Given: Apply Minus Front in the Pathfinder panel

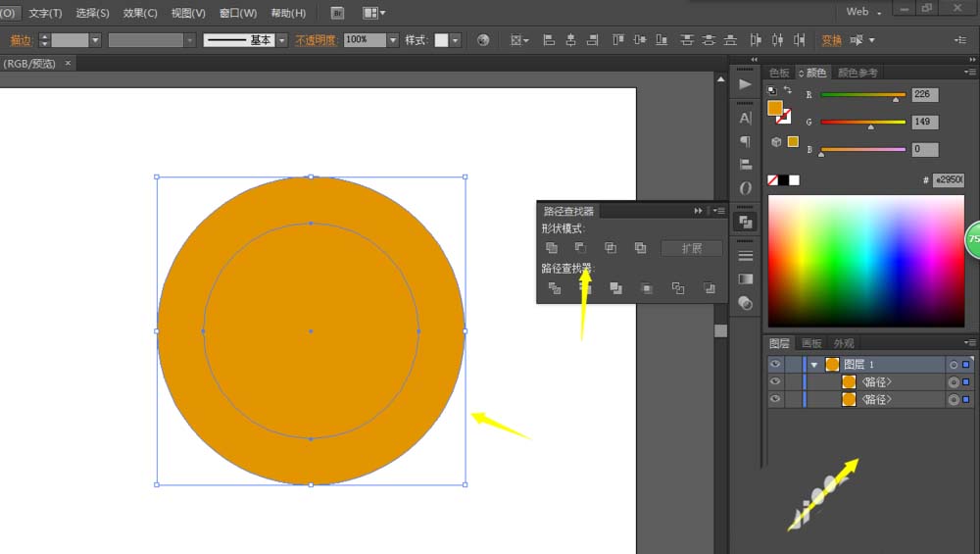Looking at the screenshot, I should [x=580, y=248].
